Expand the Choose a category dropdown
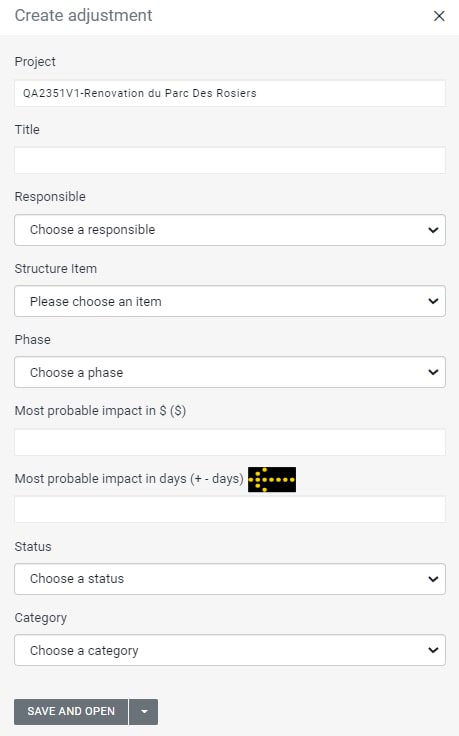This screenshot has width=459, height=736. (x=230, y=650)
